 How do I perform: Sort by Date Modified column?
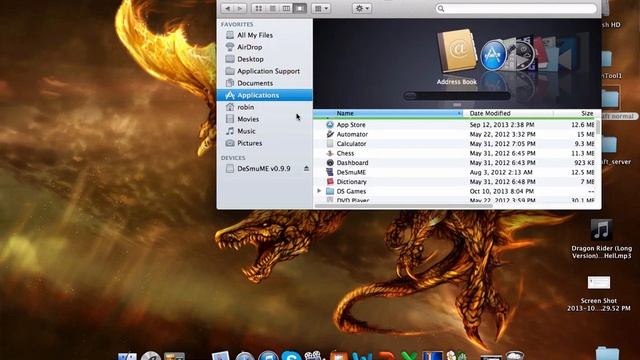[x=508, y=113]
